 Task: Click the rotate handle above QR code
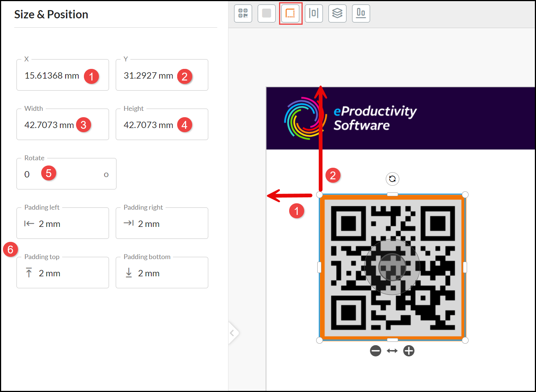click(x=392, y=179)
